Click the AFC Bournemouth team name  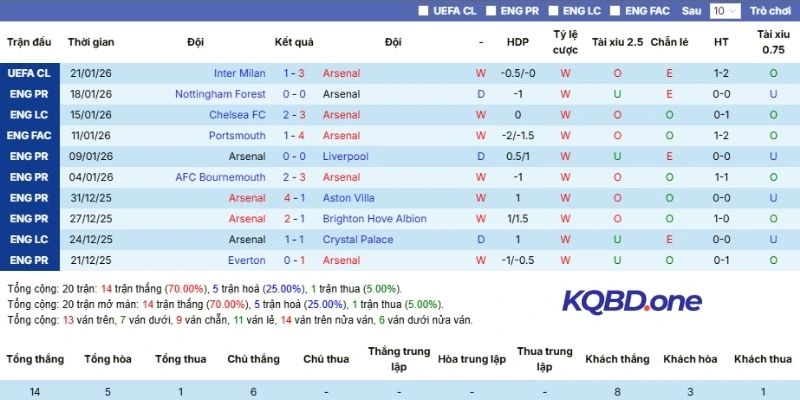pyautogui.click(x=220, y=178)
